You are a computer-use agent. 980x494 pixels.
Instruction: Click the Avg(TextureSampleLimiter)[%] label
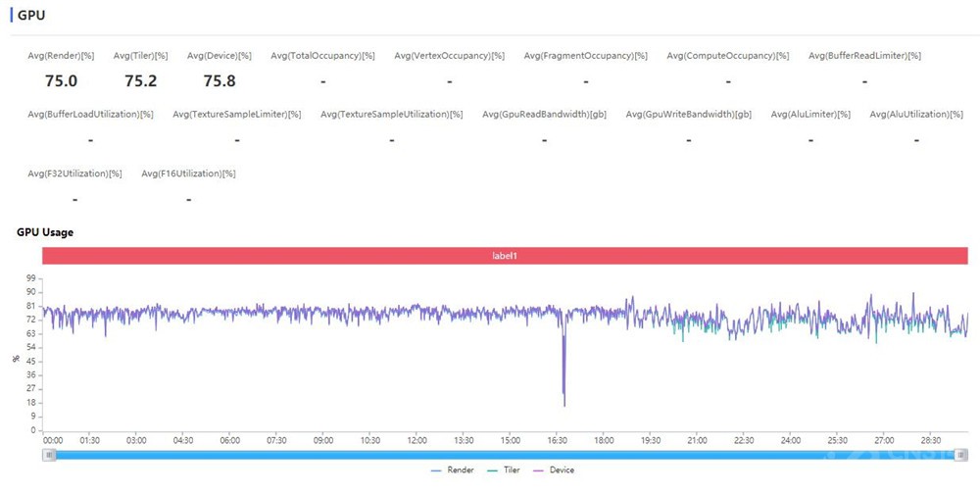(x=237, y=115)
